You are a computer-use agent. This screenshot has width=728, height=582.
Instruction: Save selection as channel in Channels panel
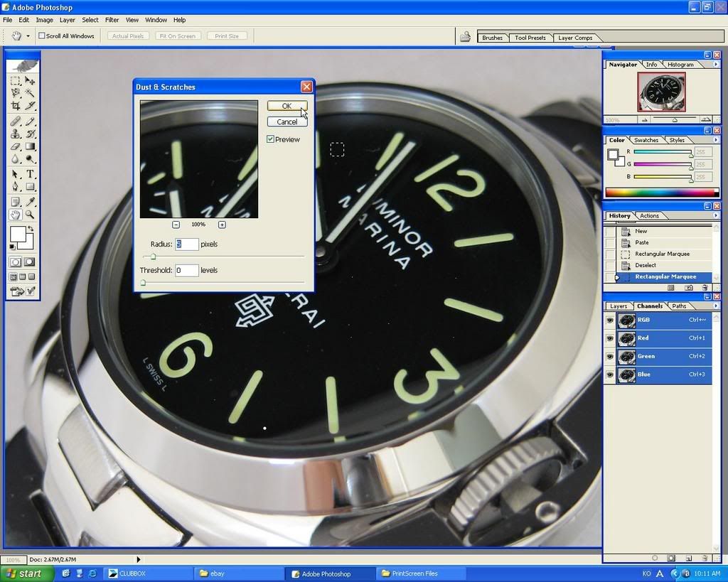click(x=671, y=558)
